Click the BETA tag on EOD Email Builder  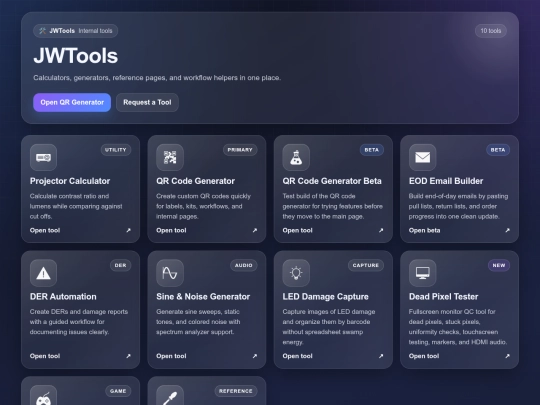(498, 150)
